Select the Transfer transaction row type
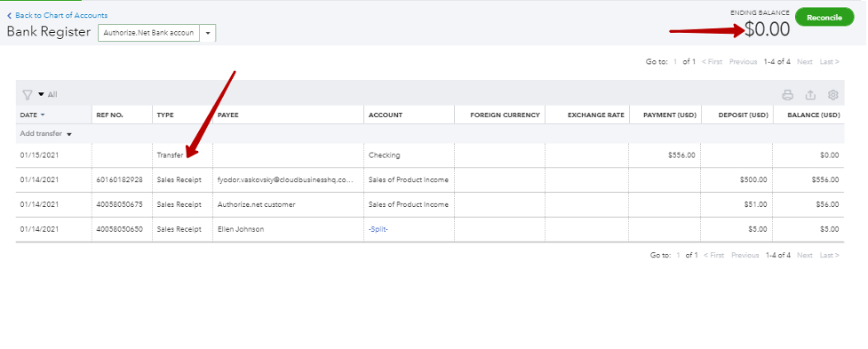The height and width of the screenshot is (349, 868). [x=170, y=155]
